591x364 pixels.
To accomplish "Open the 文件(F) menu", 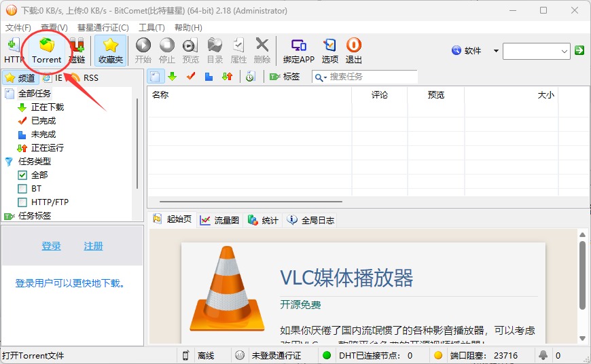I will pos(18,28).
